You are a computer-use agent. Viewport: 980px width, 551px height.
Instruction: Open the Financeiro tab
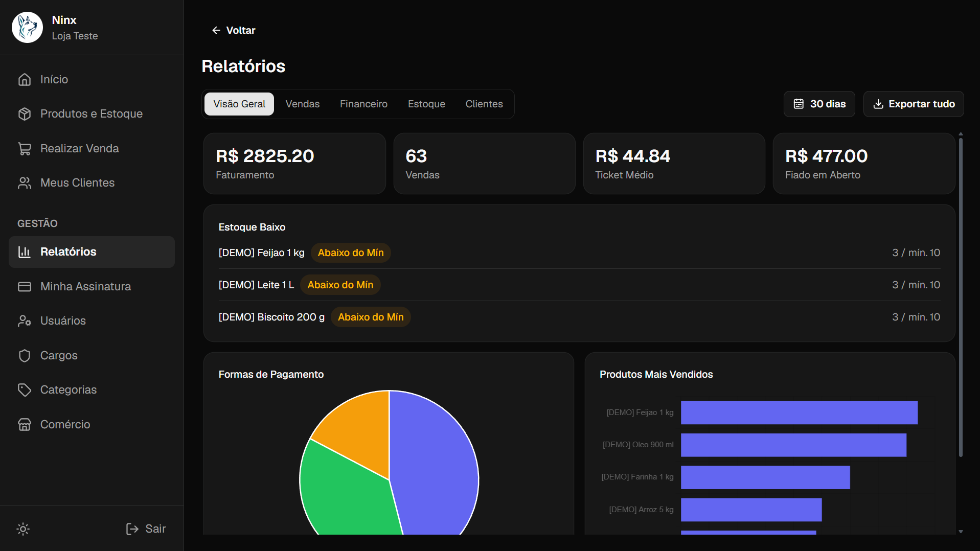pyautogui.click(x=363, y=104)
